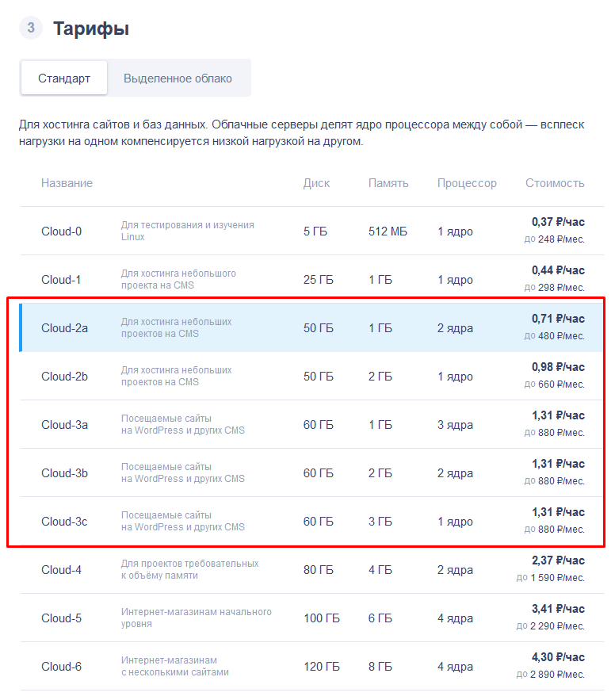Open the Выделенное облако tab
The width and height of the screenshot is (615, 700).
click(178, 78)
